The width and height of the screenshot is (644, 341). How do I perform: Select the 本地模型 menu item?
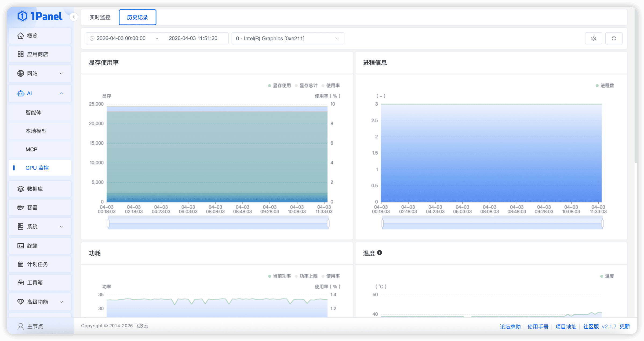[36, 131]
